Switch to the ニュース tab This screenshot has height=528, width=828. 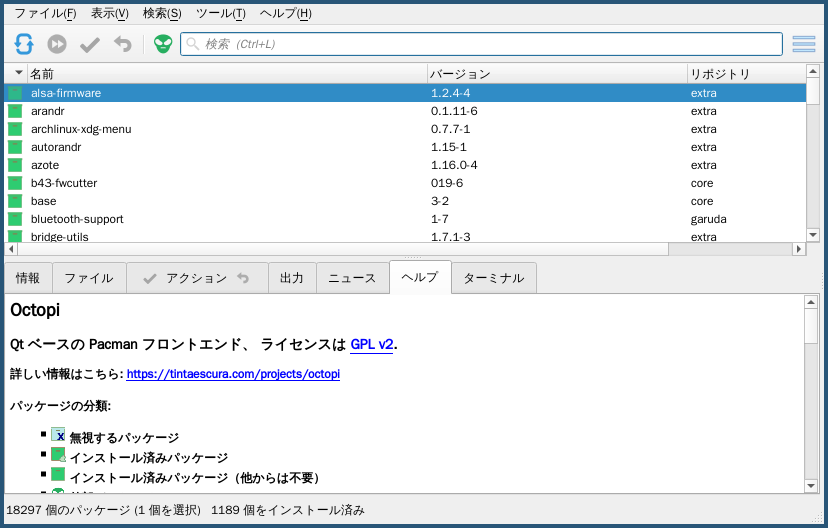coord(352,278)
